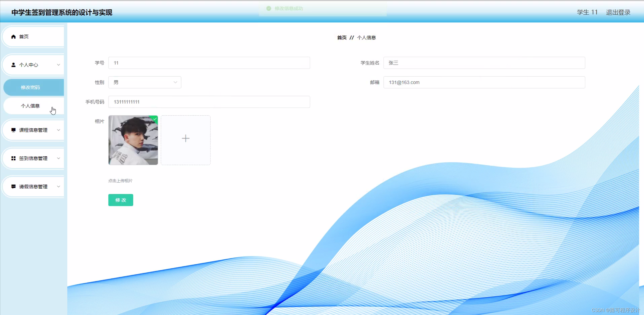Click the chat icon for 请假信息管理
Image resolution: width=644 pixels, height=315 pixels.
click(x=13, y=186)
